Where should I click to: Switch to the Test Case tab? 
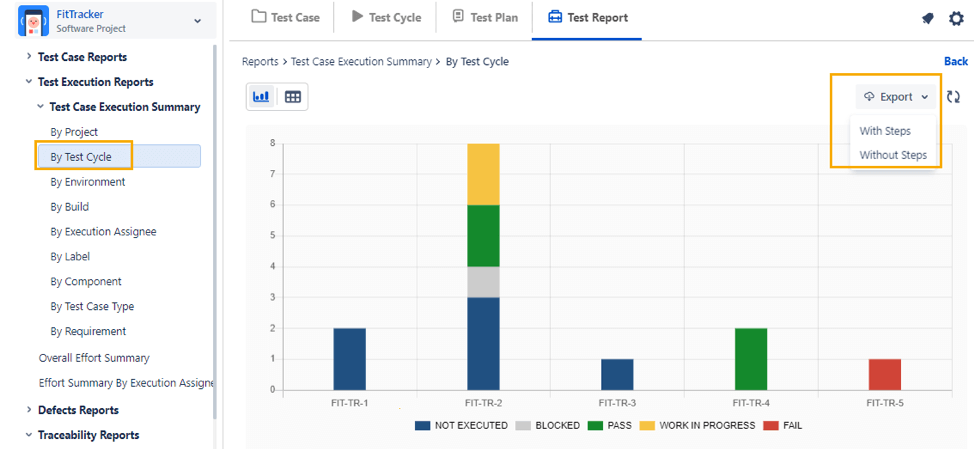click(286, 17)
